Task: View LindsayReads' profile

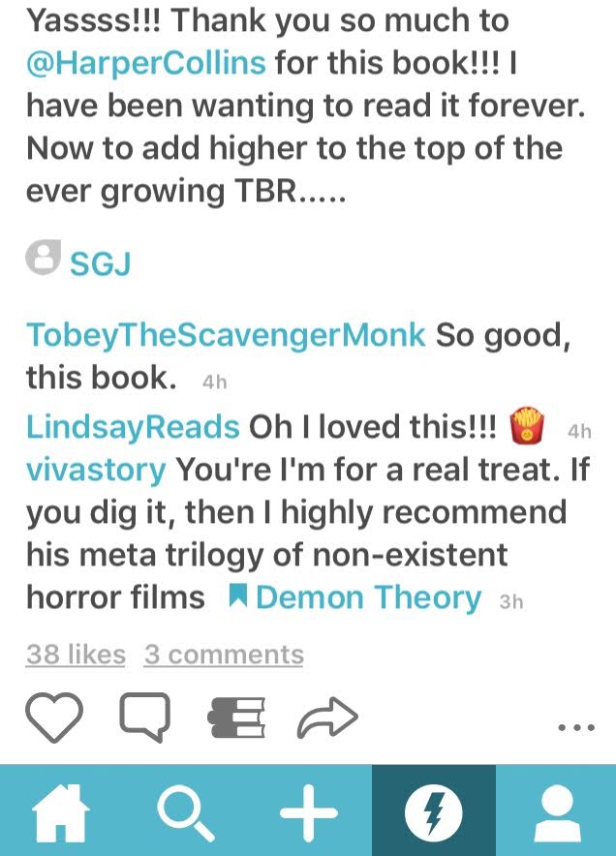Action: 133,426
